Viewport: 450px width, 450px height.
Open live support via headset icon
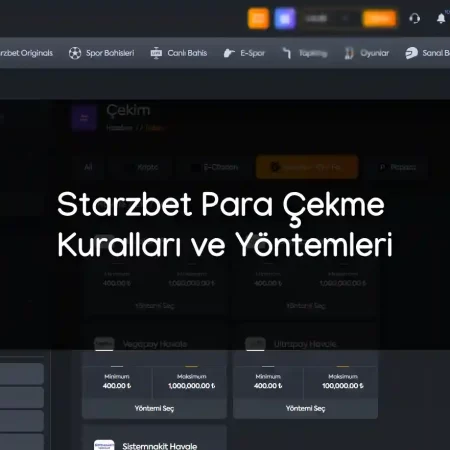tap(415, 18)
